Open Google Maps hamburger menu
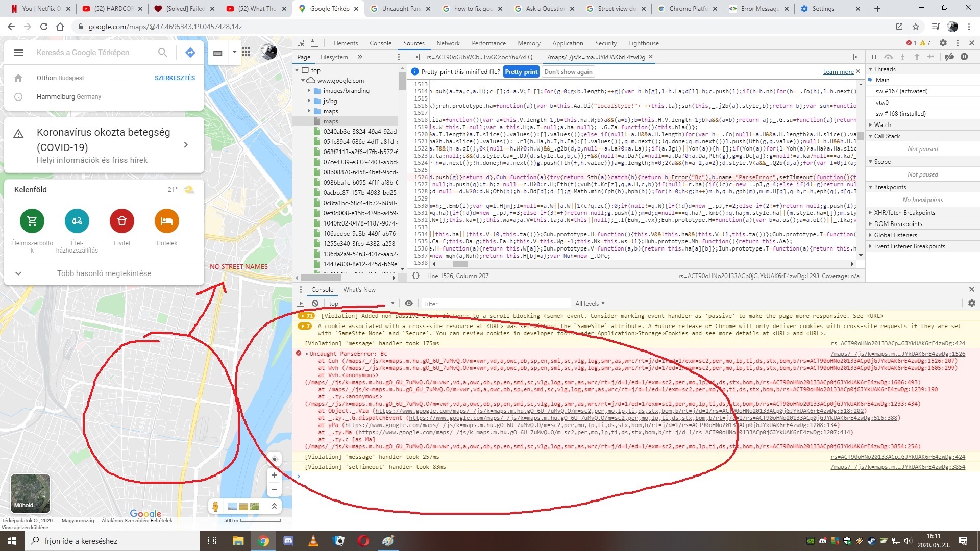 [x=18, y=53]
